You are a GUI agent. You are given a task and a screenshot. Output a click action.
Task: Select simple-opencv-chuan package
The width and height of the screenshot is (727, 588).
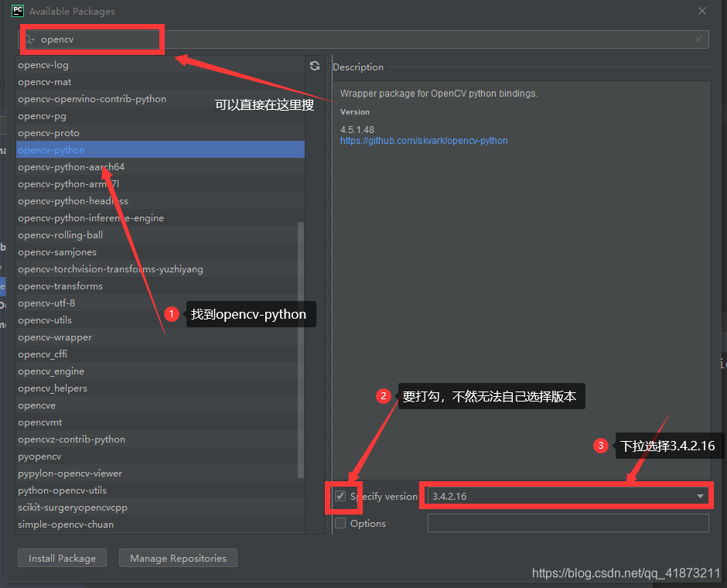coord(160,524)
